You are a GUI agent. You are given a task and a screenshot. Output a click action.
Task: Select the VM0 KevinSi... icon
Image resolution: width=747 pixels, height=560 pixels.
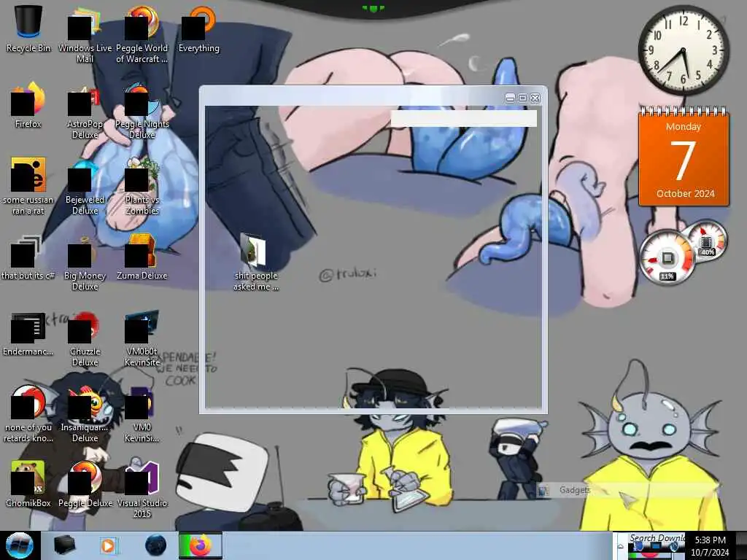(x=142, y=413)
